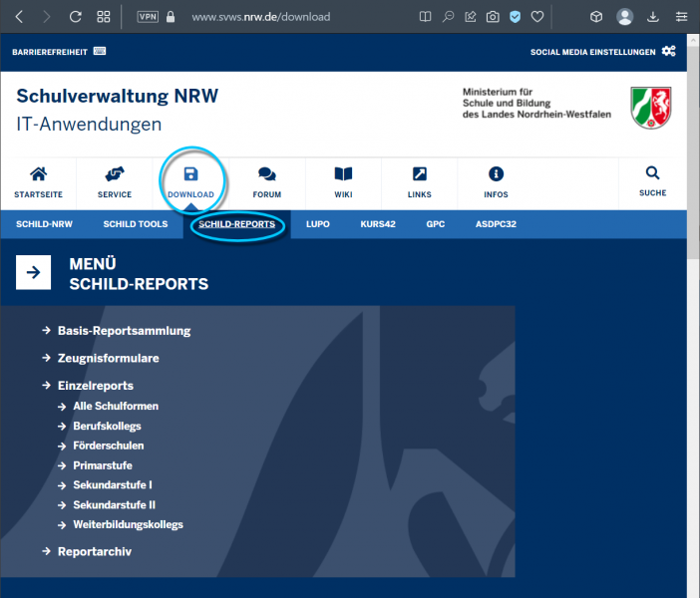Take a snapshot with camera icon
The image size is (700, 598).
(x=493, y=17)
